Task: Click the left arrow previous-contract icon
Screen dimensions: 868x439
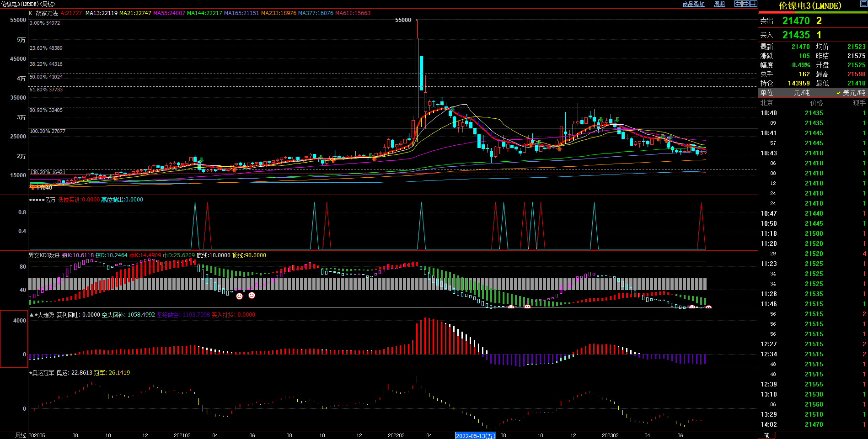Action: click(x=738, y=4)
